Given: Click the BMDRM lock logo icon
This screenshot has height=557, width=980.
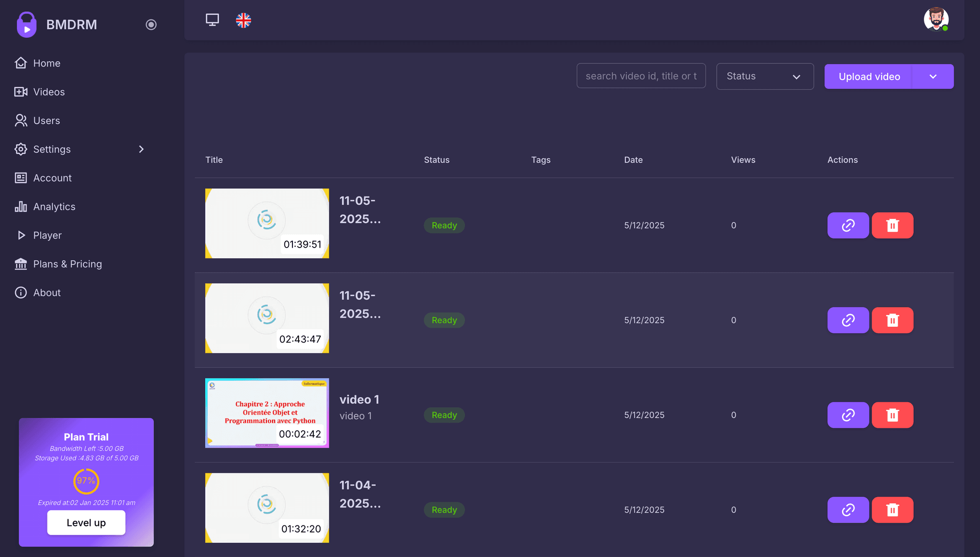Looking at the screenshot, I should (x=27, y=25).
